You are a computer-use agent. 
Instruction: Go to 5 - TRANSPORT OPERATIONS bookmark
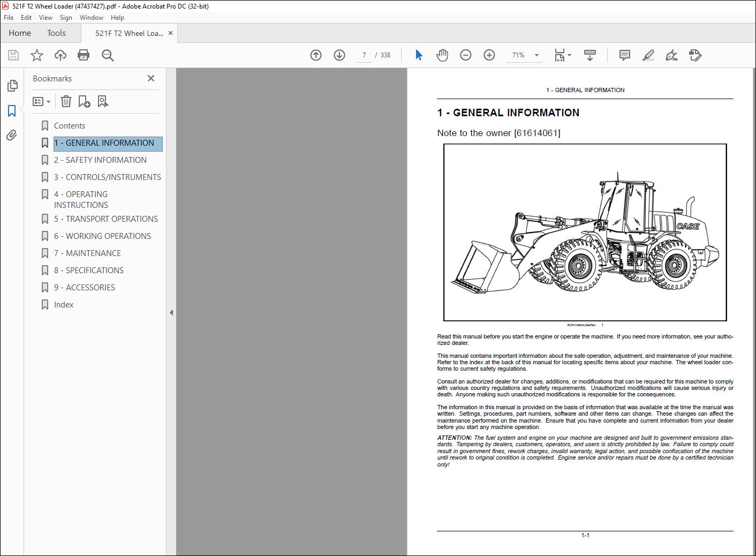[x=106, y=219]
